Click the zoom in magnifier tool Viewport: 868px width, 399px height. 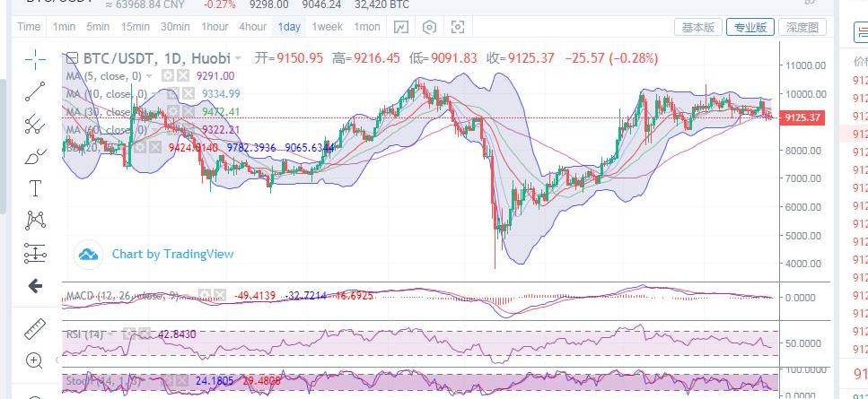coord(35,360)
